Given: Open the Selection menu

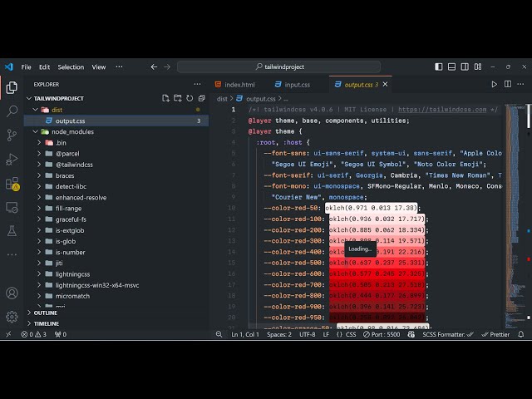Looking at the screenshot, I should click(x=71, y=67).
